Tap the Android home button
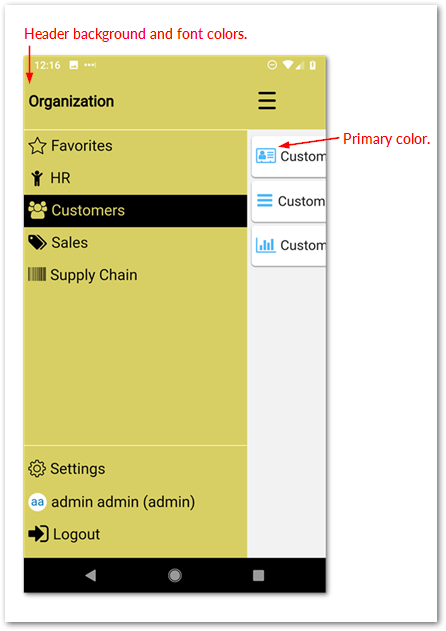The height and width of the screenshot is (631, 446). [x=175, y=575]
